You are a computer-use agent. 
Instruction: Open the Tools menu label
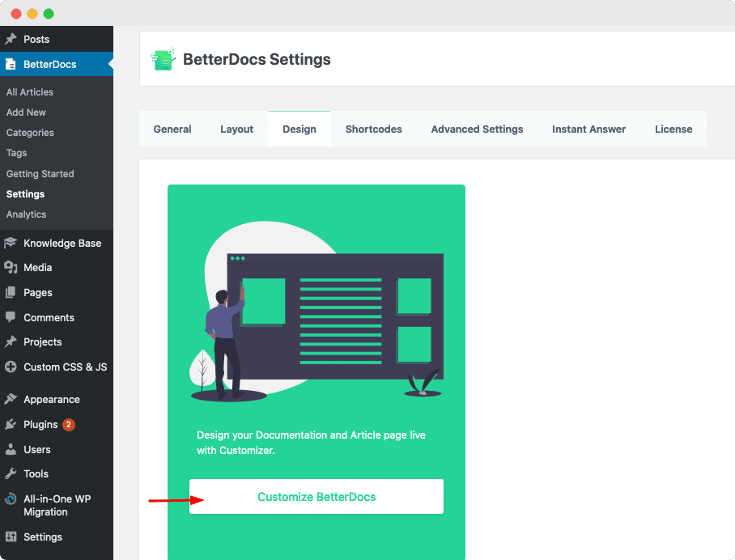[x=36, y=473]
